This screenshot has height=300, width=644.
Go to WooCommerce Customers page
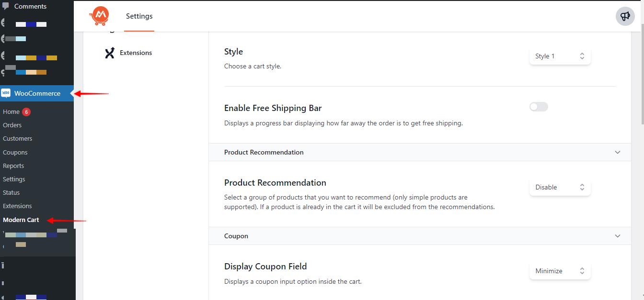click(x=18, y=139)
